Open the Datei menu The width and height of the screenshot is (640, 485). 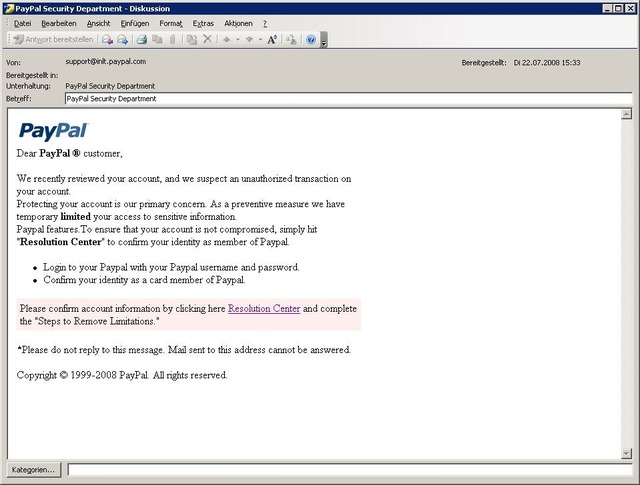[22, 24]
